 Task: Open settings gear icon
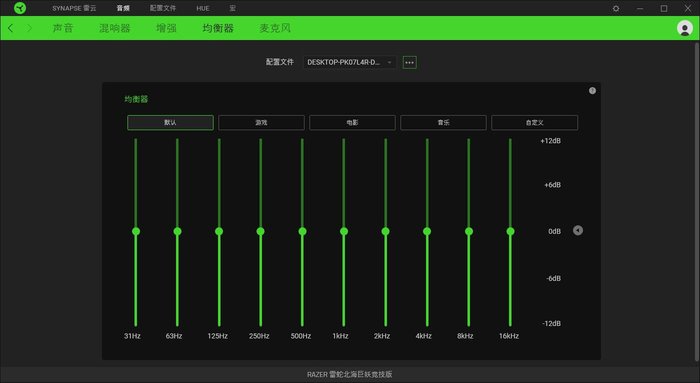pos(616,8)
